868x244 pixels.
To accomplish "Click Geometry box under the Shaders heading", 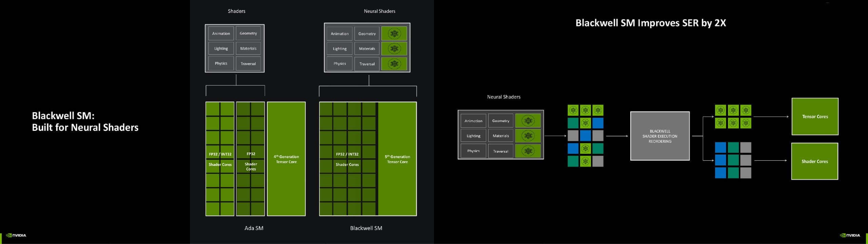I will [248, 33].
